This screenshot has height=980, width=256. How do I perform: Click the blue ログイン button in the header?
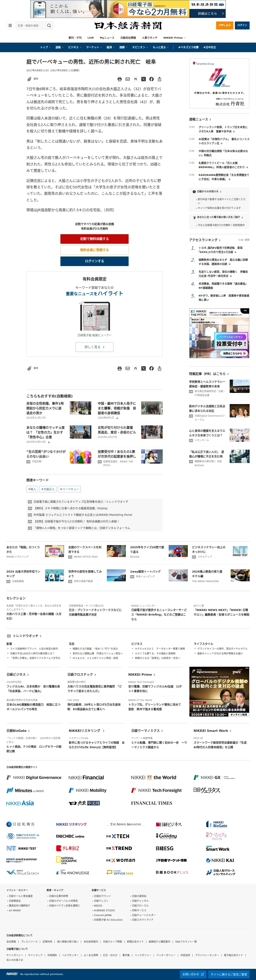coord(242,25)
